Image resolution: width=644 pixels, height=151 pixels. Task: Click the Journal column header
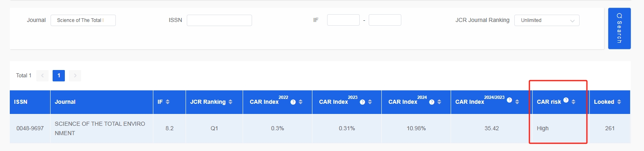click(x=102, y=102)
